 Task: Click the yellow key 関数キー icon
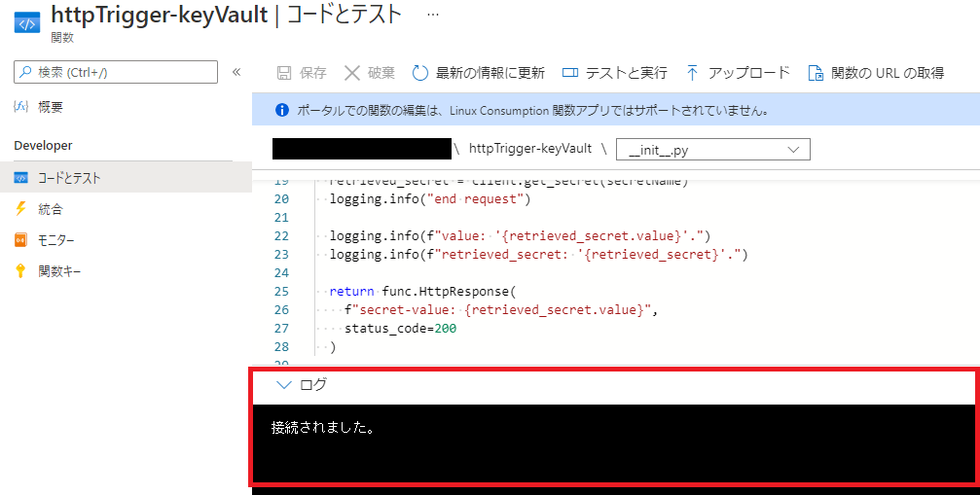click(x=20, y=271)
